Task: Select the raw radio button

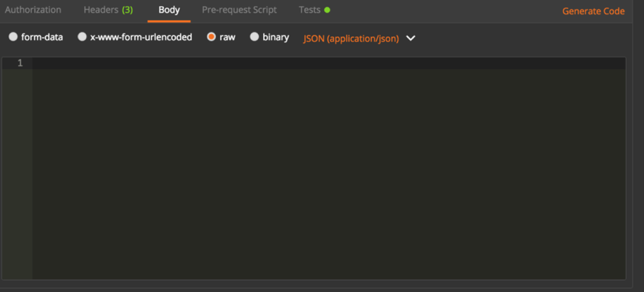Action: 211,37
